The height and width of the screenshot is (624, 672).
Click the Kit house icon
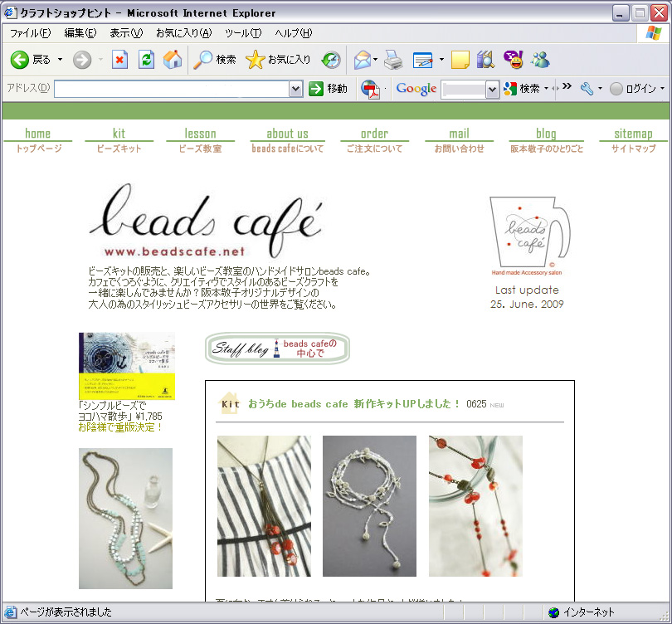click(x=229, y=403)
